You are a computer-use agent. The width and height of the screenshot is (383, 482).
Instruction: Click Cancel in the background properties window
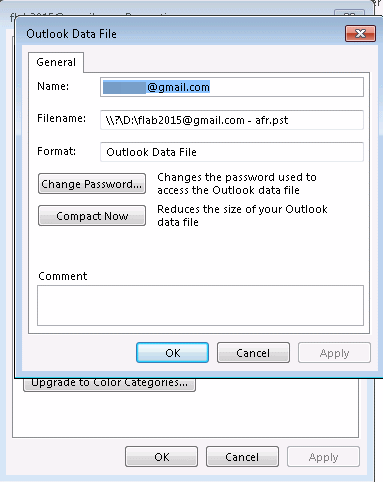tap(242, 457)
